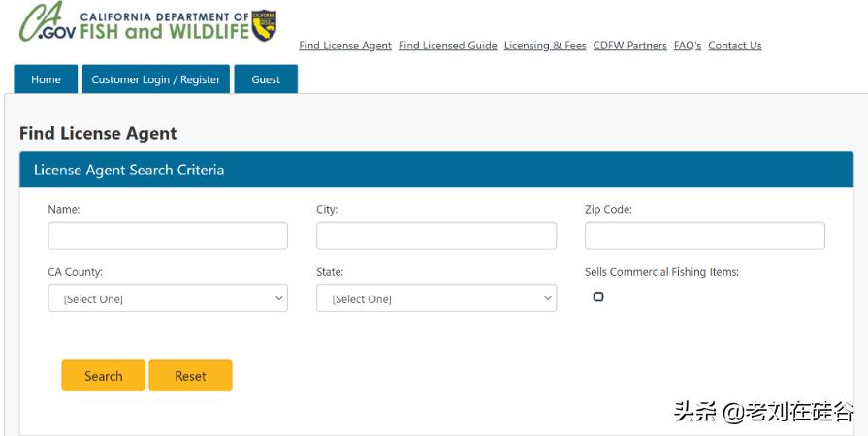Switch to the Home tab
Image resolution: width=868 pixels, height=436 pixels.
tap(46, 79)
